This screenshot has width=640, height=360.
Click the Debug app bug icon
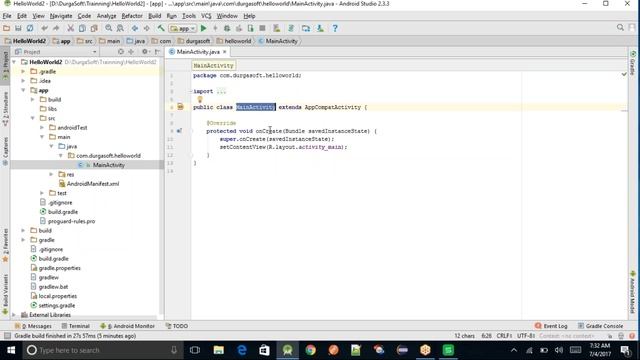click(227, 28)
